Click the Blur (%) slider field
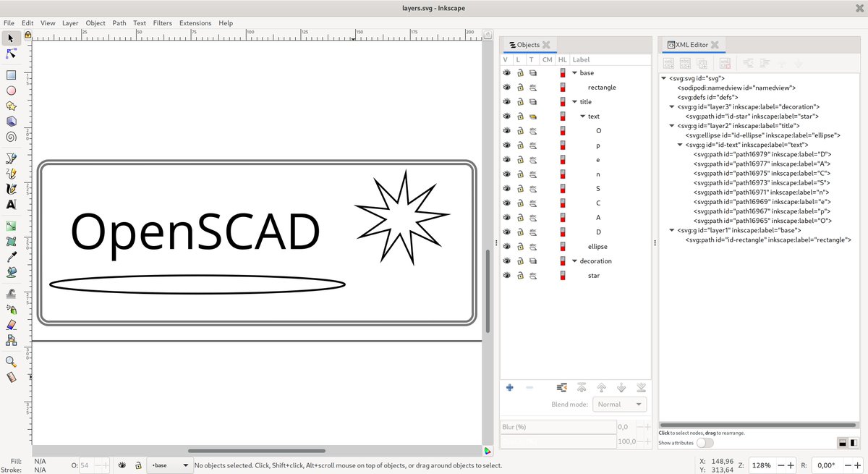This screenshot has height=474, width=868. click(557, 427)
